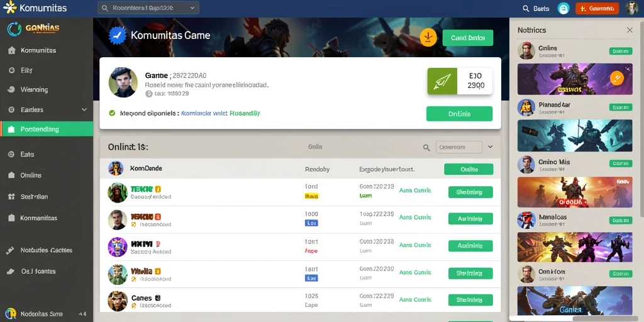Close the Notitiocs panel
644x322 pixels.
point(630,30)
